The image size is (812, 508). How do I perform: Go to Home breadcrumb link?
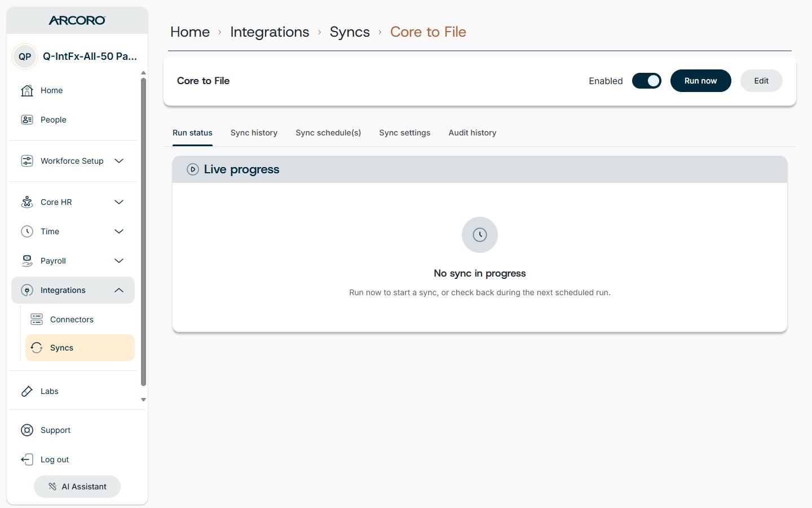[x=190, y=32]
